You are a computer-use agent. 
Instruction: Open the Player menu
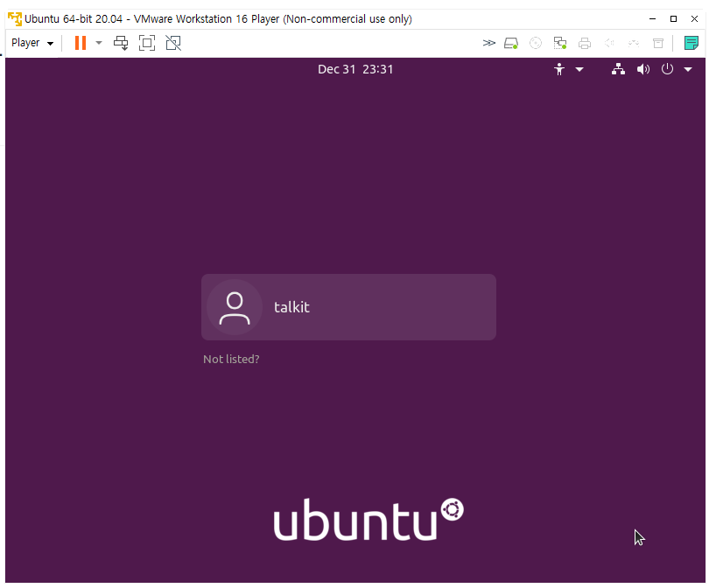(x=32, y=43)
